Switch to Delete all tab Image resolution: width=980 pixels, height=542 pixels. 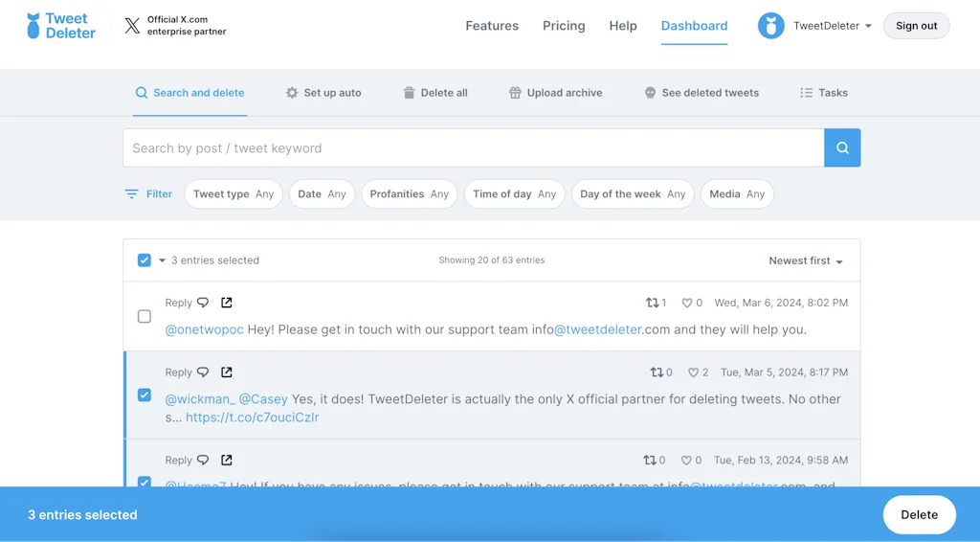pyautogui.click(x=435, y=93)
